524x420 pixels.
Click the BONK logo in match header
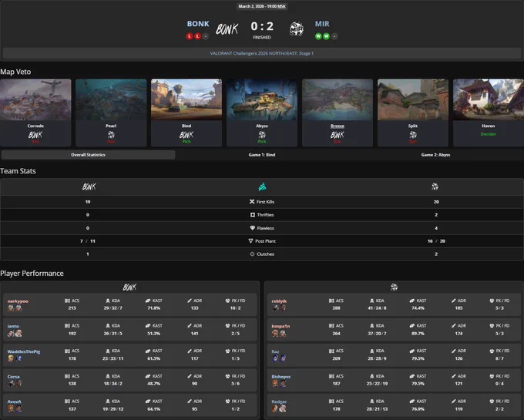(x=227, y=29)
